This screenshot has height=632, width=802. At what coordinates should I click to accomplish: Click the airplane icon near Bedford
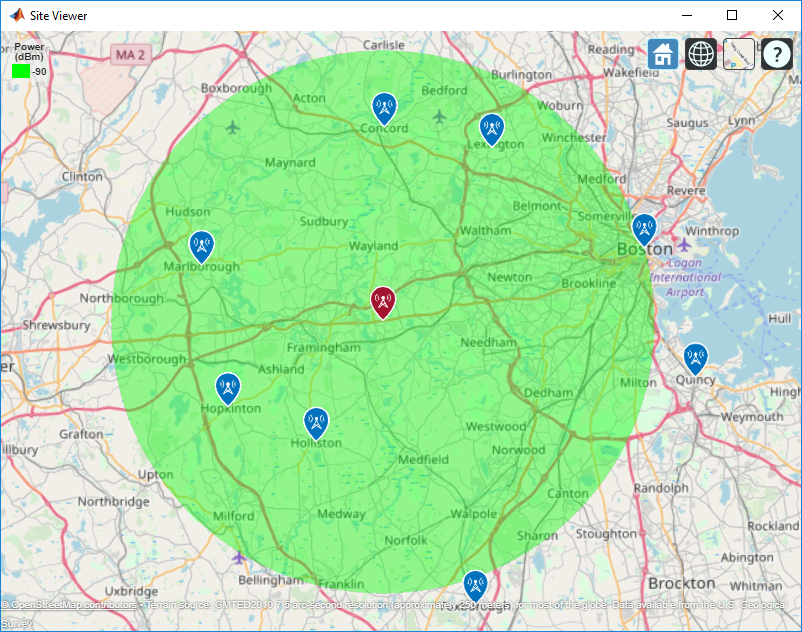point(439,117)
